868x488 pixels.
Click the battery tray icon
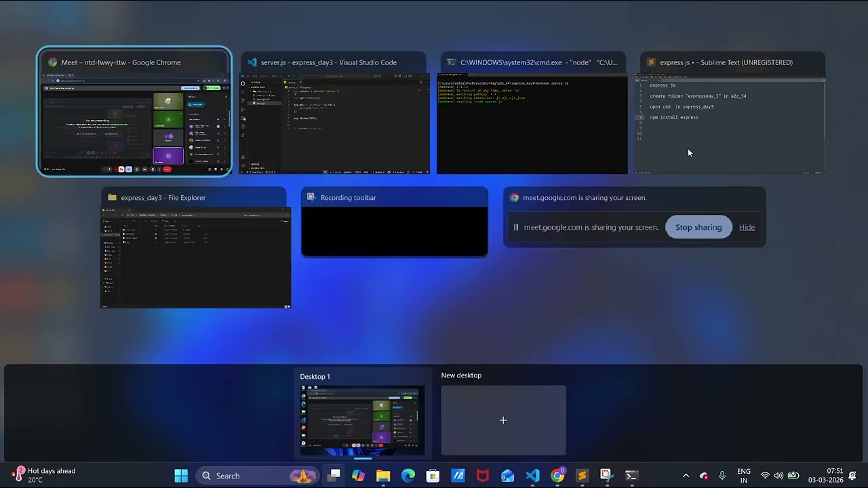(x=793, y=476)
